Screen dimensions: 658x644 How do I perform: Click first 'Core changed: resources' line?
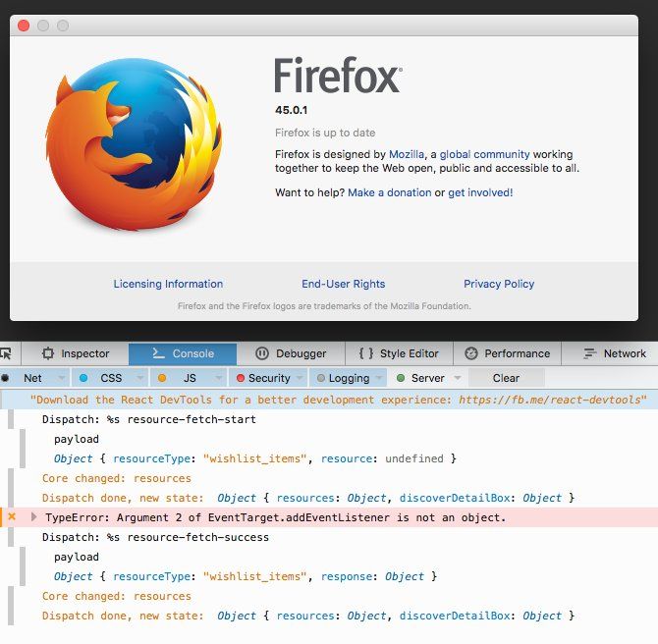116,478
